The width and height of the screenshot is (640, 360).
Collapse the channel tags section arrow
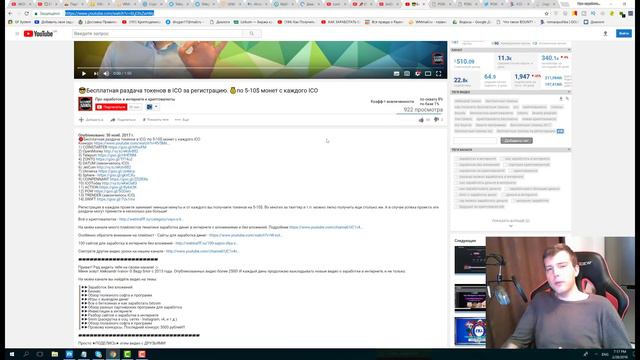(569, 150)
